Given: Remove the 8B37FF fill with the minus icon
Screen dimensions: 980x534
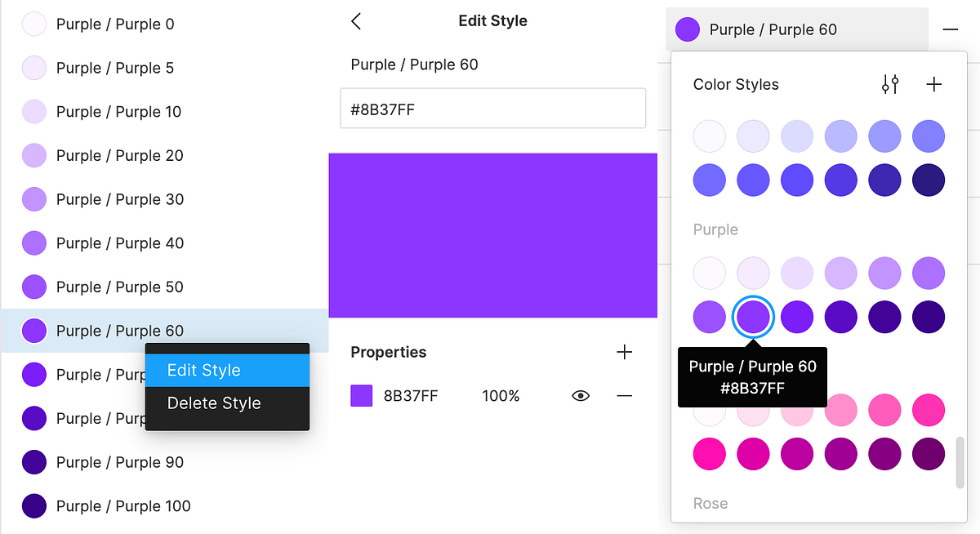Looking at the screenshot, I should [624, 395].
